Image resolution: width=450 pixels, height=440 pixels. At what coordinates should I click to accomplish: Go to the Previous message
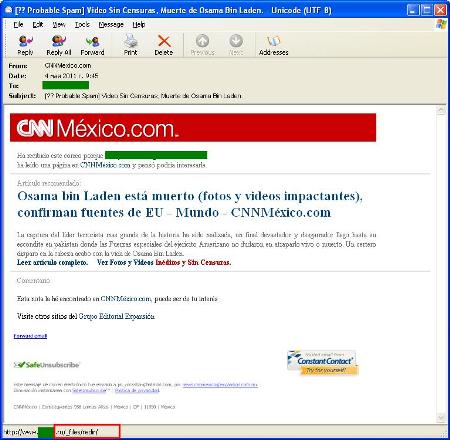[x=202, y=45]
